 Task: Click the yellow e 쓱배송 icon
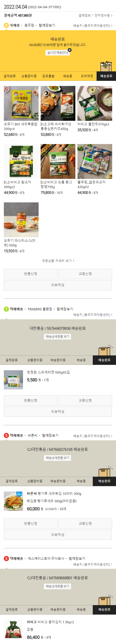coord(6,25)
